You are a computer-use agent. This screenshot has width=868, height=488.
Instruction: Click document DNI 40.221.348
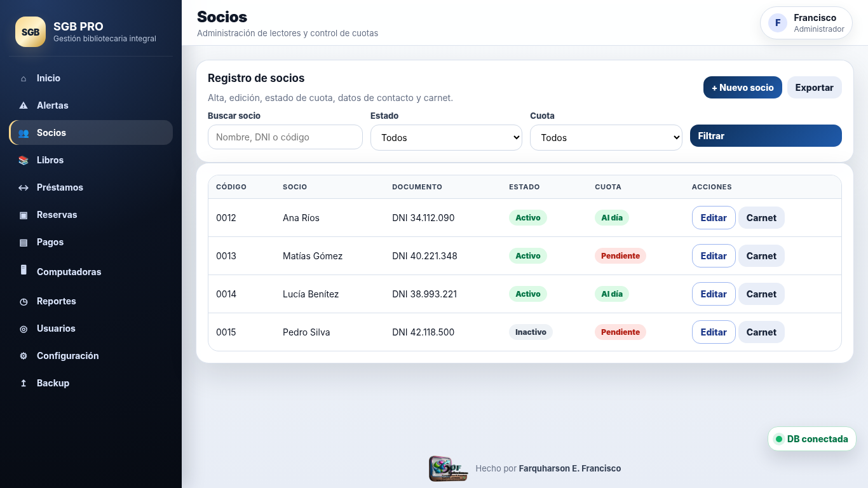pos(424,256)
